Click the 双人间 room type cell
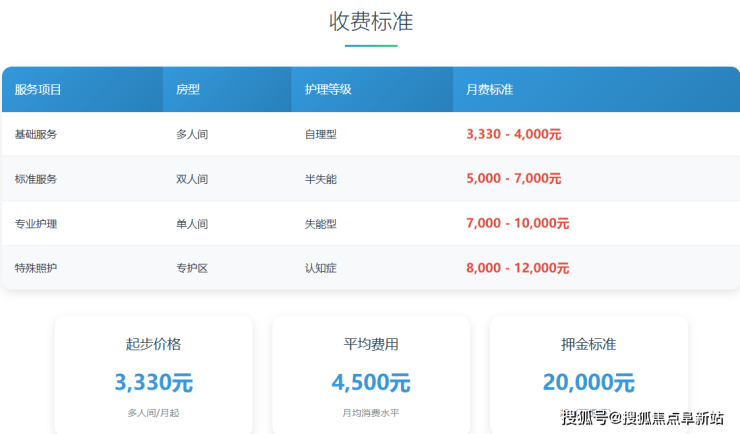 click(192, 179)
